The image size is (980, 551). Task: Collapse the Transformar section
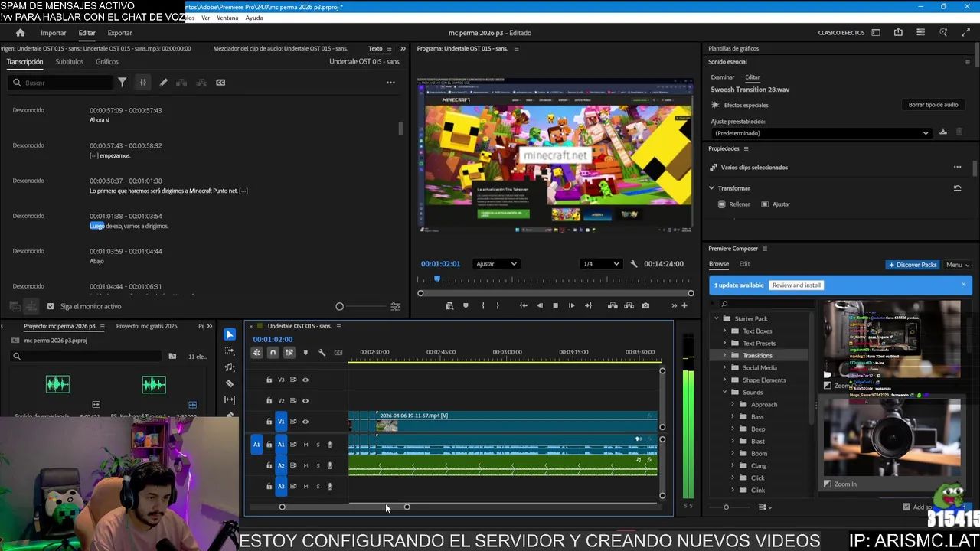coord(711,188)
